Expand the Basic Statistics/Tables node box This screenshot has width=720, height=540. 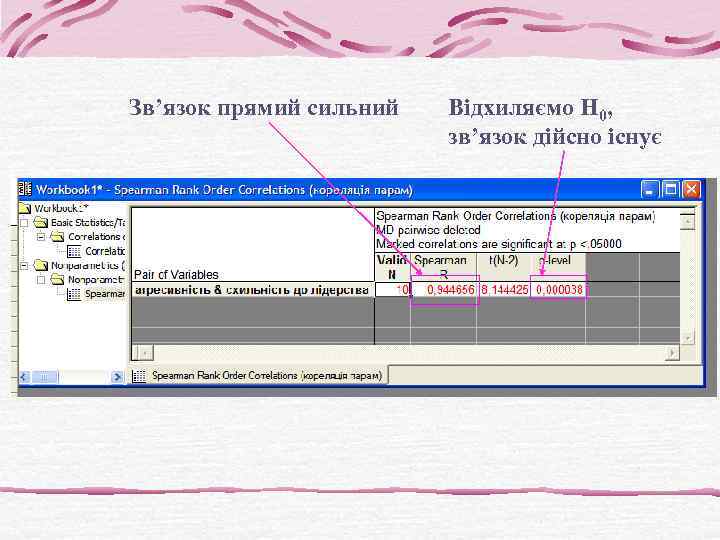(x=25, y=223)
